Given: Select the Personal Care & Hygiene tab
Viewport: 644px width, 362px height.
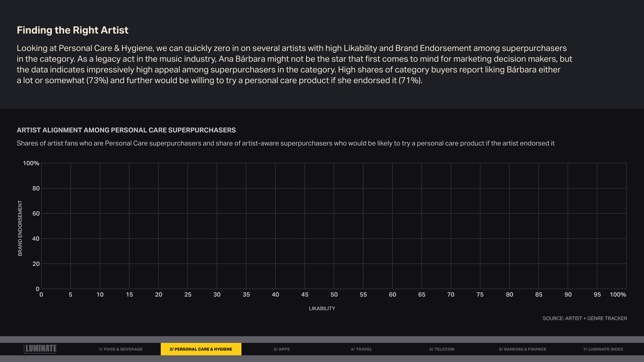Looking at the screenshot, I should pyautogui.click(x=201, y=349).
